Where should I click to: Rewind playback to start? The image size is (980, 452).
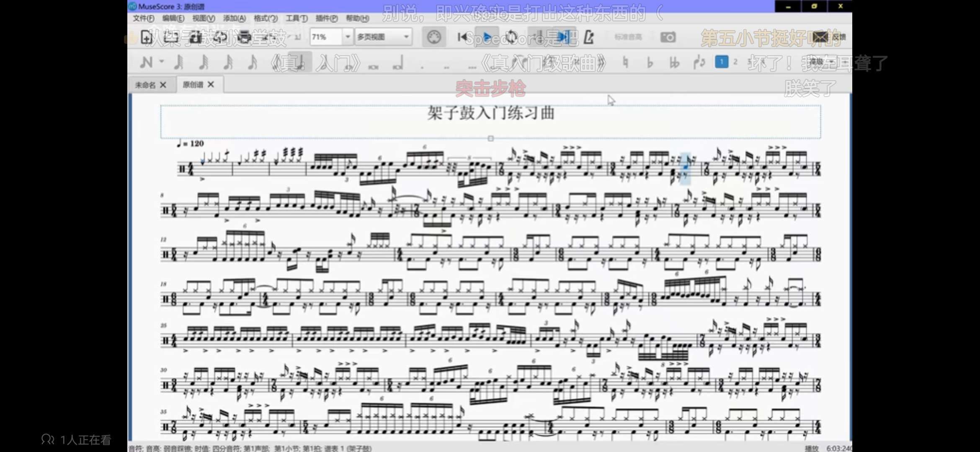pos(462,37)
